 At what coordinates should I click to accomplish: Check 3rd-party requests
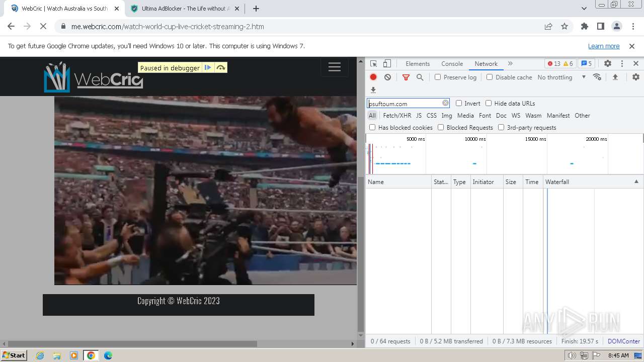coord(501,127)
